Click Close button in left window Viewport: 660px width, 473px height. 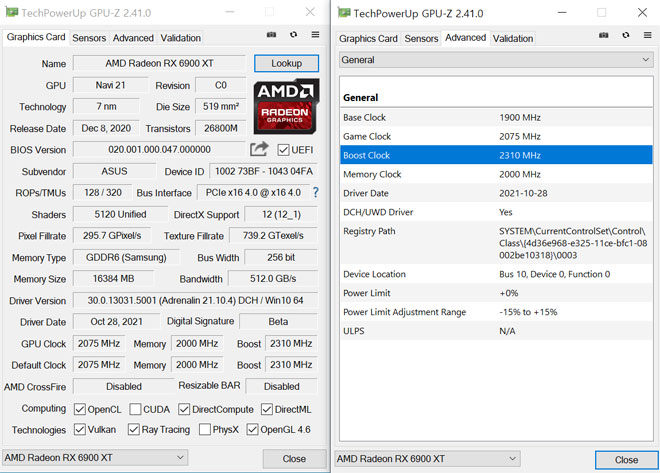(x=294, y=459)
